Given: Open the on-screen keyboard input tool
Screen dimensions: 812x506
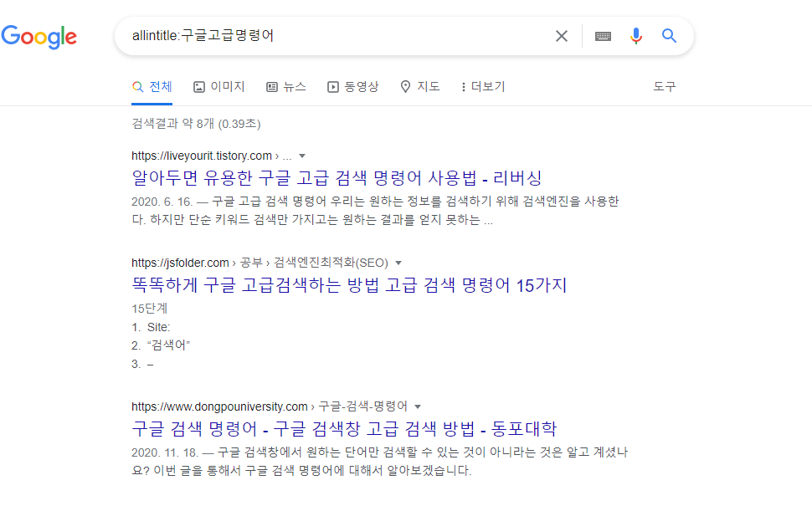Looking at the screenshot, I should point(603,36).
